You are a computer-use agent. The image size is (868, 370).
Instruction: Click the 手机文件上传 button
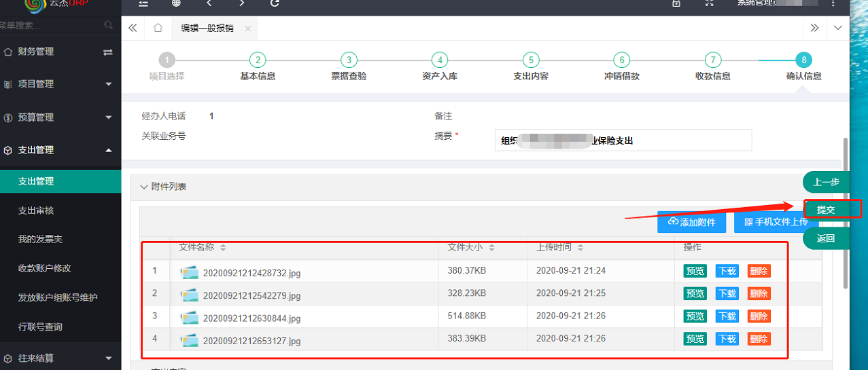pyautogui.click(x=776, y=222)
